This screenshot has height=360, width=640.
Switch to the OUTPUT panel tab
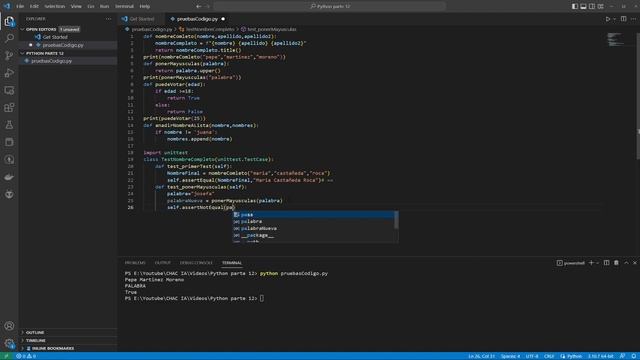(x=162, y=263)
